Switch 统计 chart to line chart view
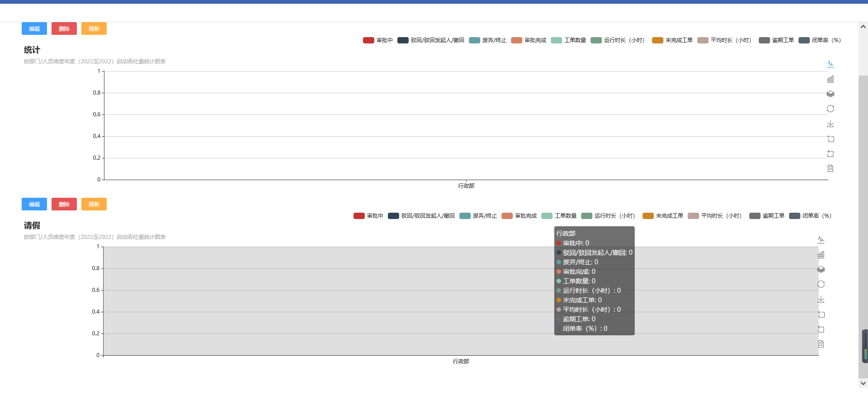This screenshot has height=405, width=868. click(x=830, y=64)
